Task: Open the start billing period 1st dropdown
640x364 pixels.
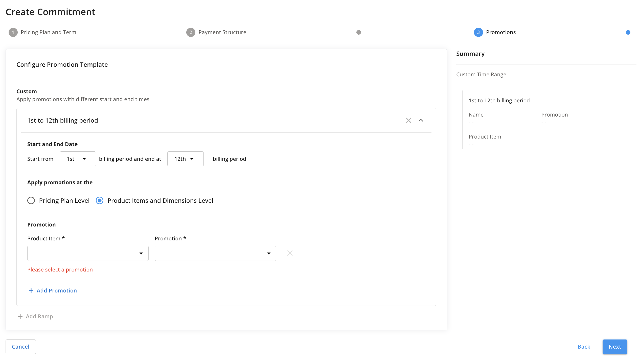Action: tap(78, 159)
